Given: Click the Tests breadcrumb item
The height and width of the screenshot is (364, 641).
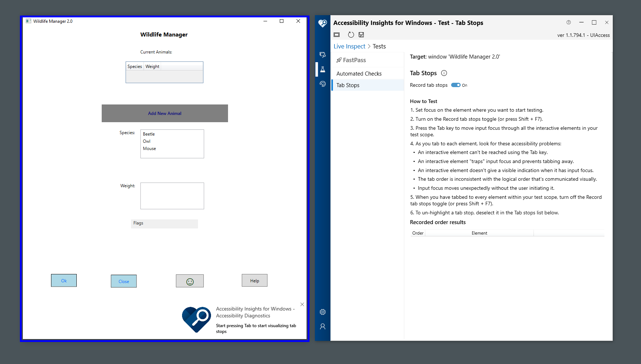Looking at the screenshot, I should click(x=379, y=46).
